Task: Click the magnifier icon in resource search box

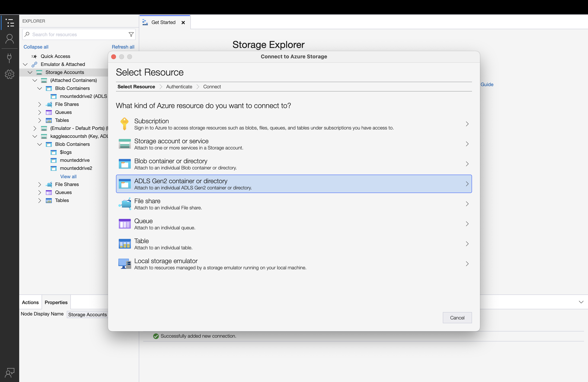Action: coord(27,34)
